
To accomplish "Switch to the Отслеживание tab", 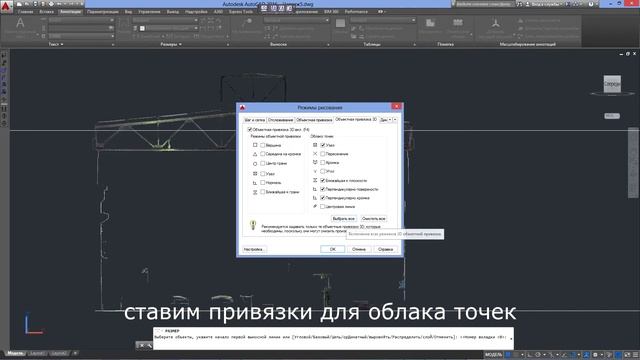I will pyautogui.click(x=280, y=120).
